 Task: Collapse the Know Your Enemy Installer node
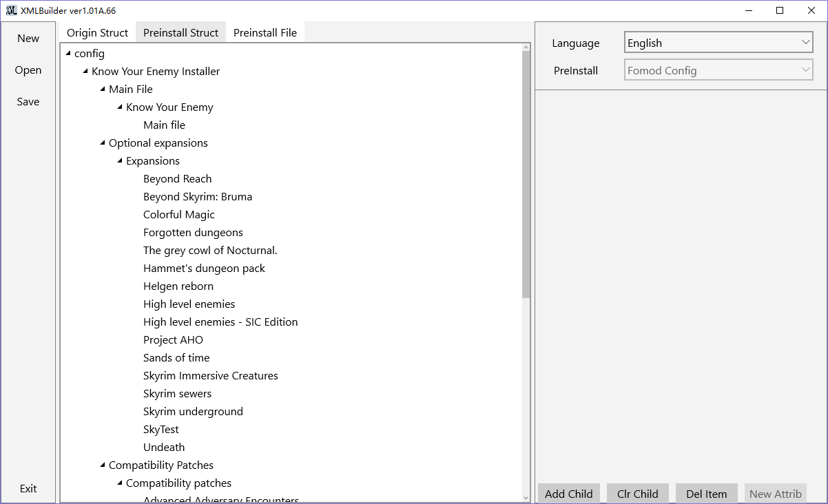pyautogui.click(x=85, y=72)
